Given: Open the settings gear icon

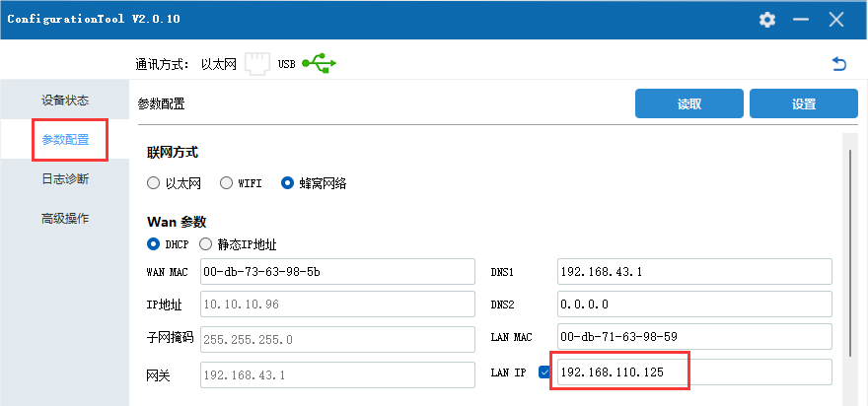Looking at the screenshot, I should coord(767,20).
